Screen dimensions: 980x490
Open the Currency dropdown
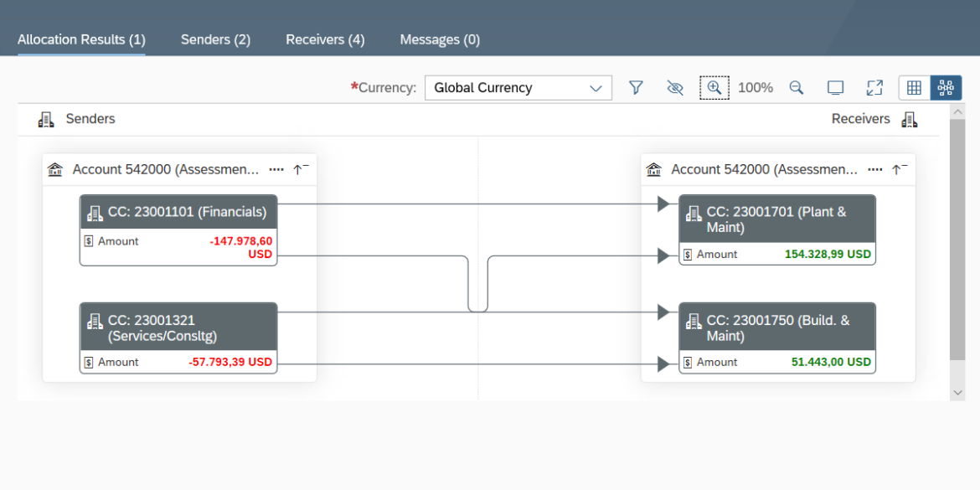[x=518, y=88]
